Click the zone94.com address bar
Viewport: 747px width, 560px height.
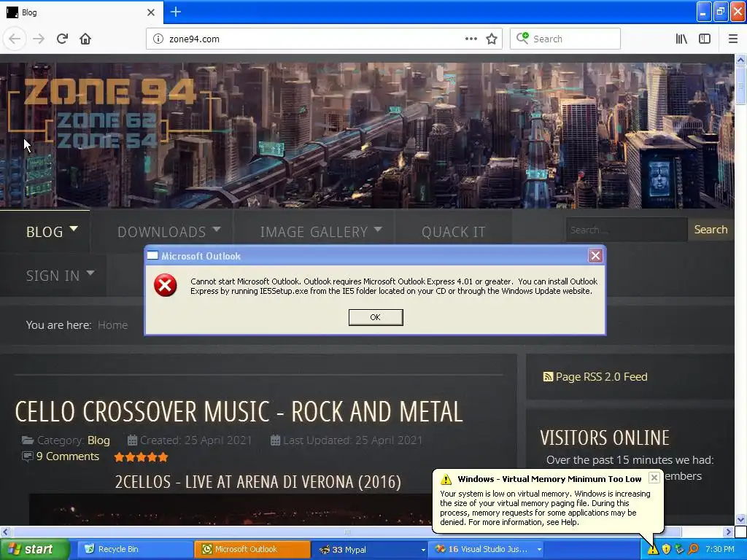(324, 39)
